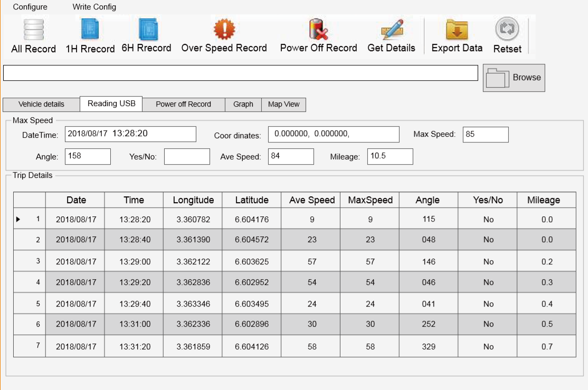This screenshot has width=588, height=390.
Task: Click the Retset refresh icon
Action: 507,28
